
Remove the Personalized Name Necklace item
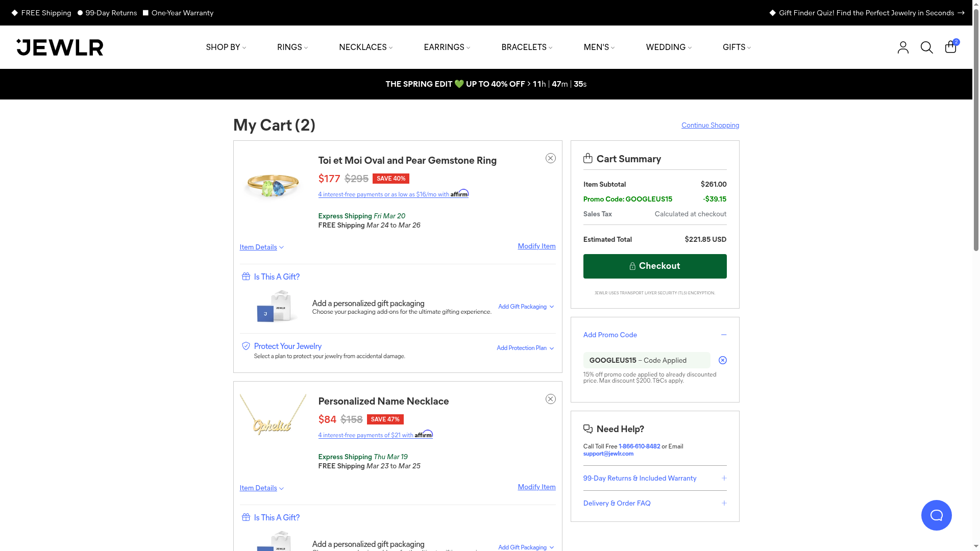click(x=550, y=399)
